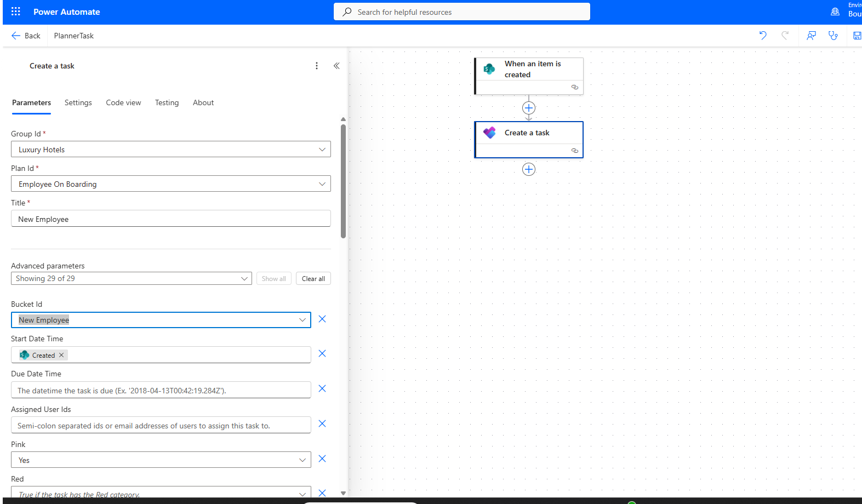Click the Clear all button
The height and width of the screenshot is (504, 862).
[313, 278]
